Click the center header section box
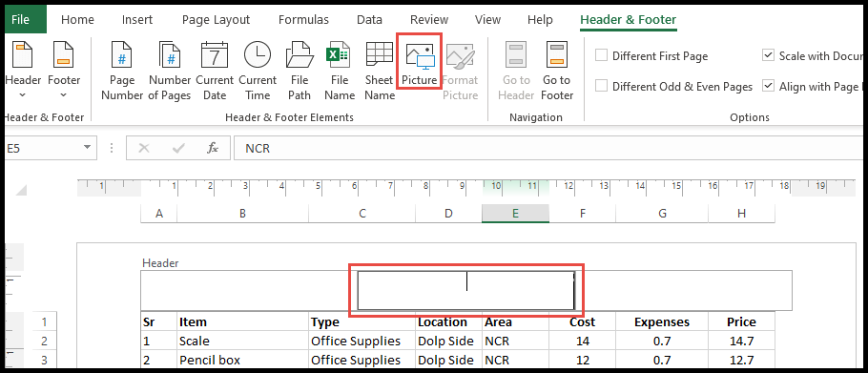 [465, 290]
